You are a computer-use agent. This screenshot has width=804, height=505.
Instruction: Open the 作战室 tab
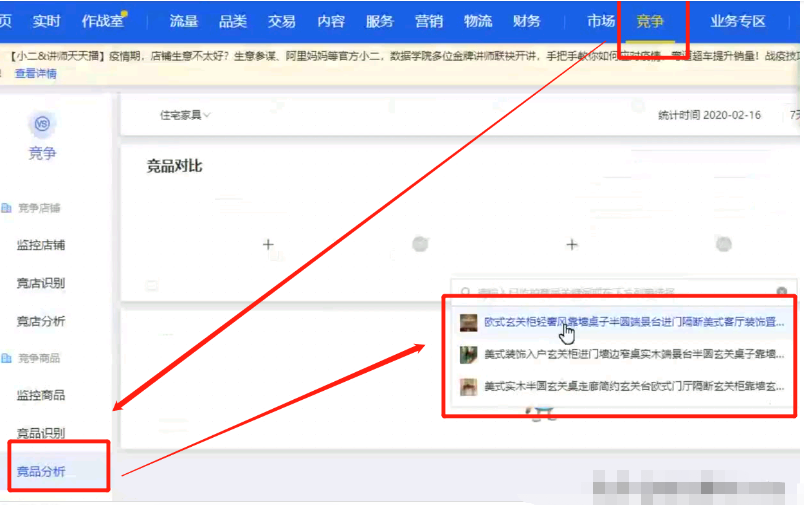point(103,21)
